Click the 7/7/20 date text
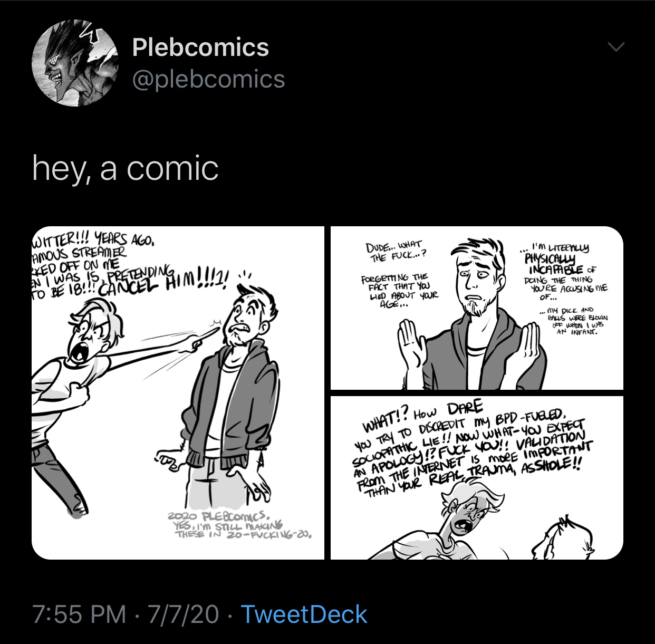 click(x=183, y=614)
